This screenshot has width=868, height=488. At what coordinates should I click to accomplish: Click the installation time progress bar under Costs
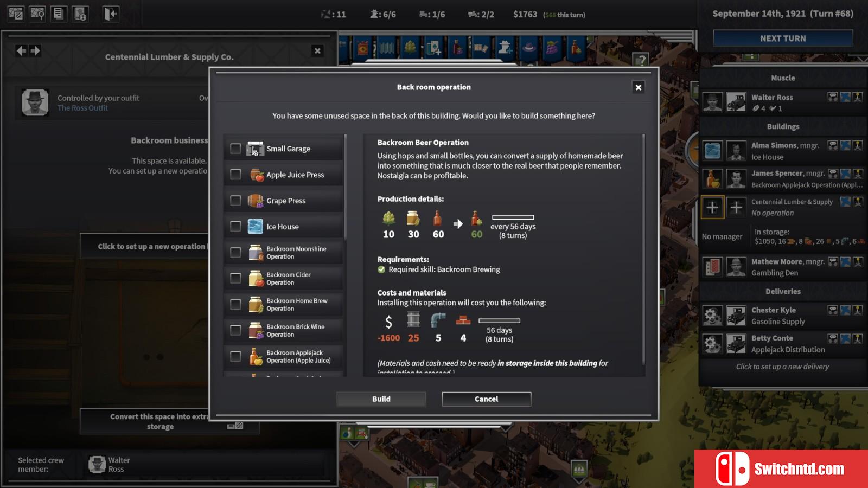(499, 321)
